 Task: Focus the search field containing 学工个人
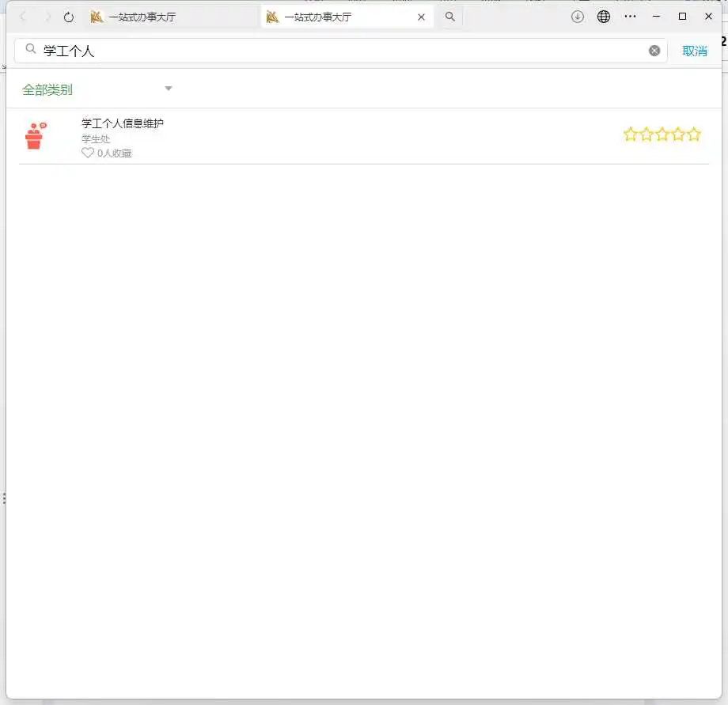341,51
